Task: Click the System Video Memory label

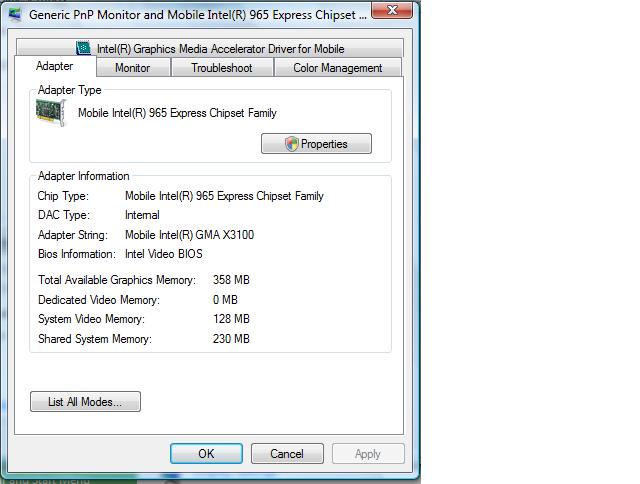Action: coord(91,319)
